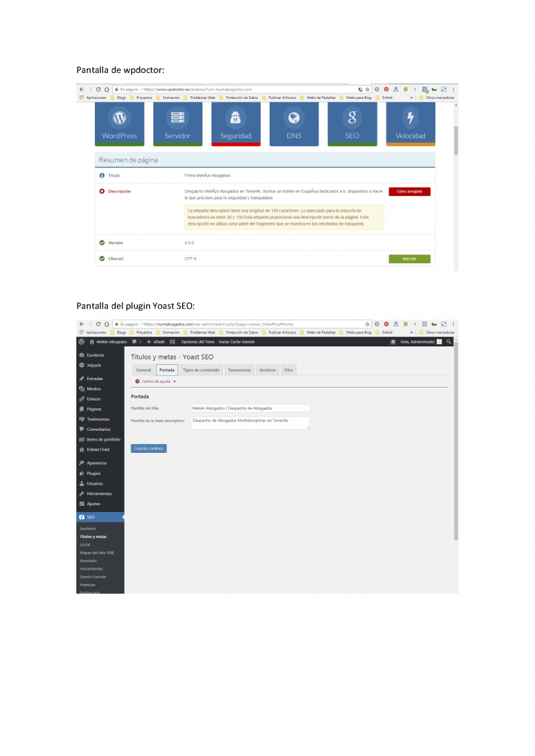Click the WordPress logo in admin bar
Screen dimensions: 535x756
pyautogui.click(x=82, y=342)
